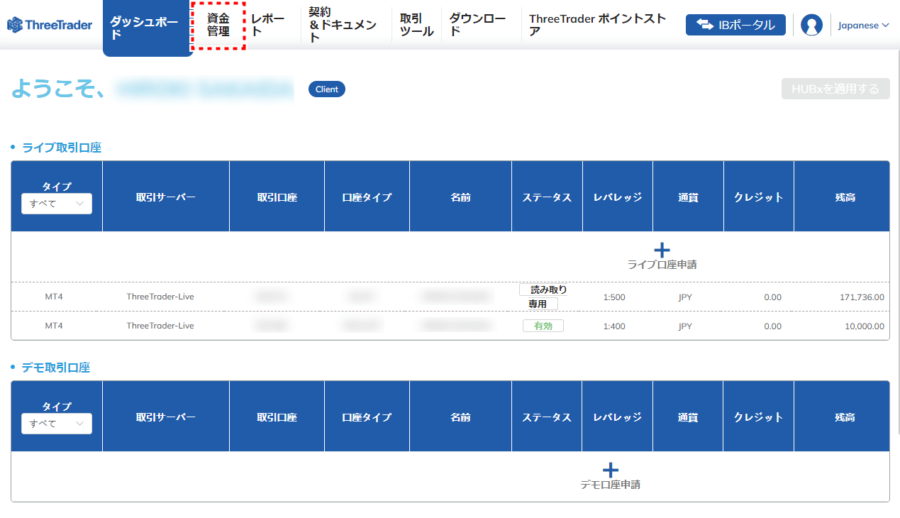Open the ダウンロード menu

(x=478, y=25)
